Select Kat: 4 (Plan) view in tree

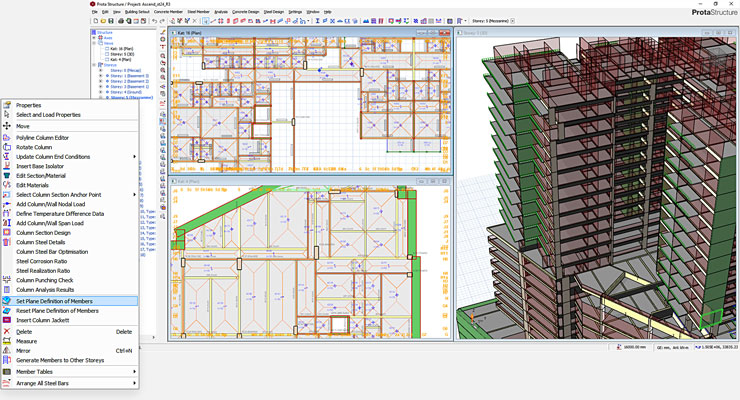(x=121, y=59)
